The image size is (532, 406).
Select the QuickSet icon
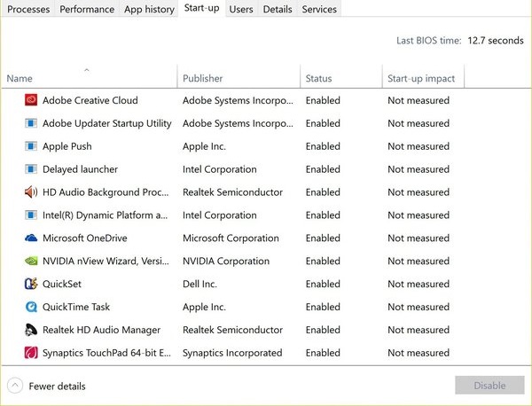[31, 284]
